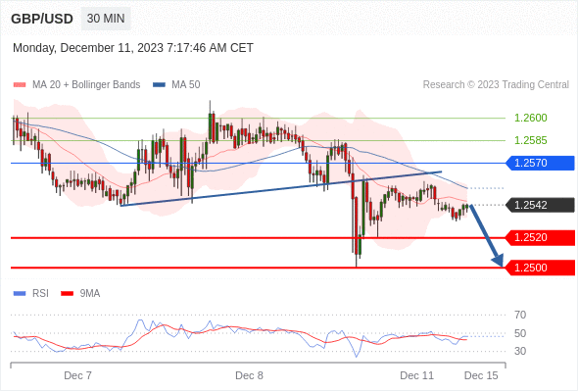Click the green 1.2585 resistance label
This screenshot has height=392, width=578.
click(x=530, y=140)
